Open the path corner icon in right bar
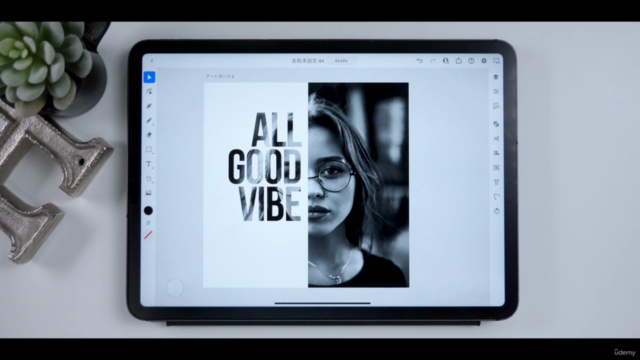 pos(496,197)
